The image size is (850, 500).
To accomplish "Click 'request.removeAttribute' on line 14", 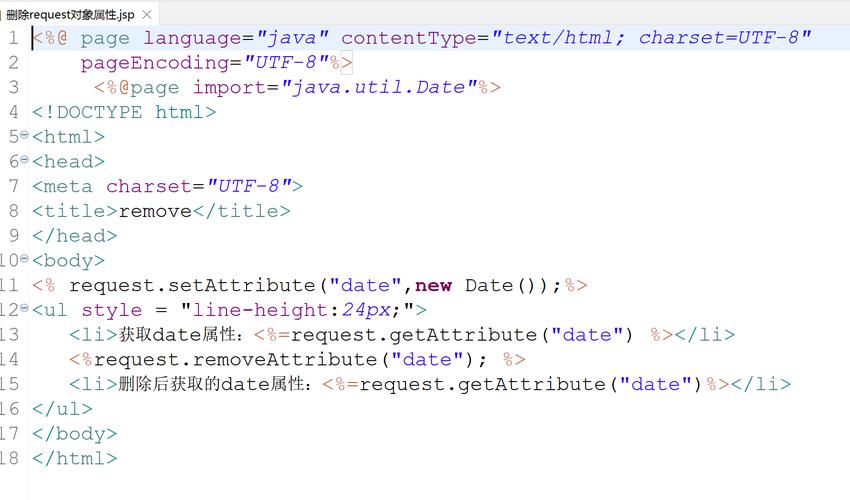I will coord(235,359).
